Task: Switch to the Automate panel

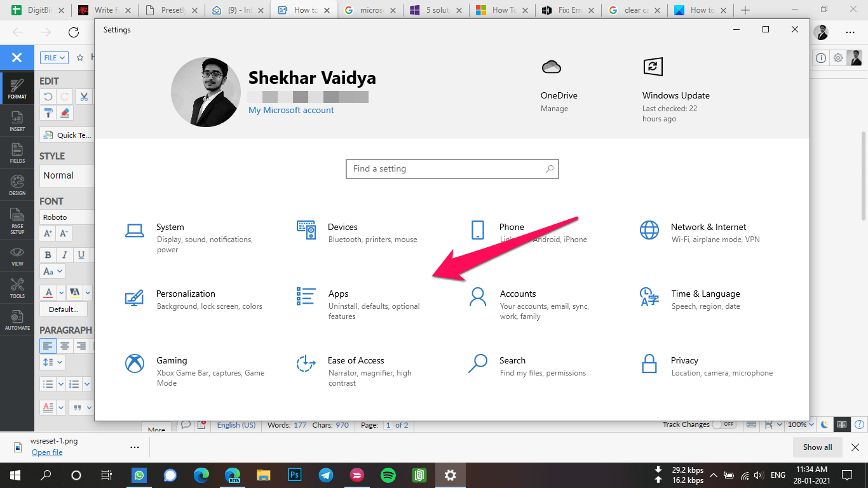Action: (x=17, y=320)
